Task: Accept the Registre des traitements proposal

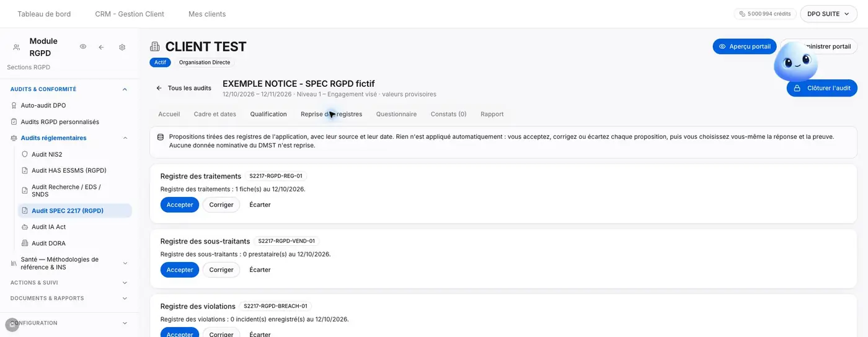Action: (x=180, y=204)
